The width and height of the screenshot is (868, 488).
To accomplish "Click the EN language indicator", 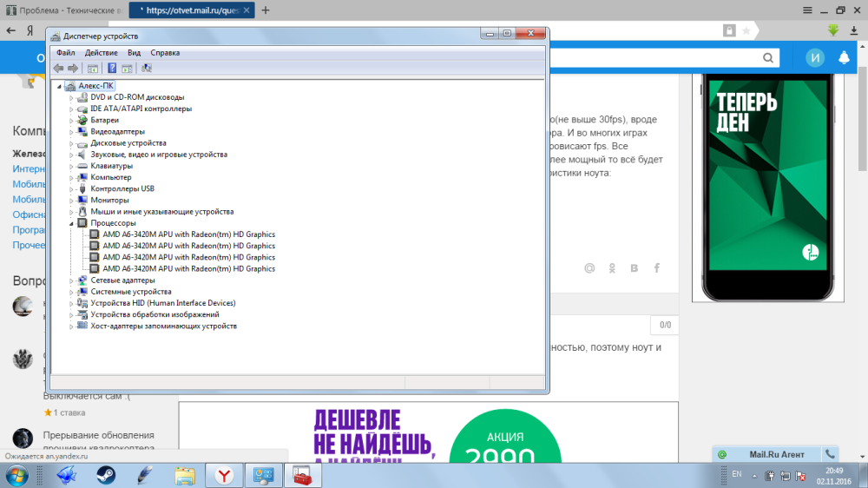I will (x=737, y=474).
